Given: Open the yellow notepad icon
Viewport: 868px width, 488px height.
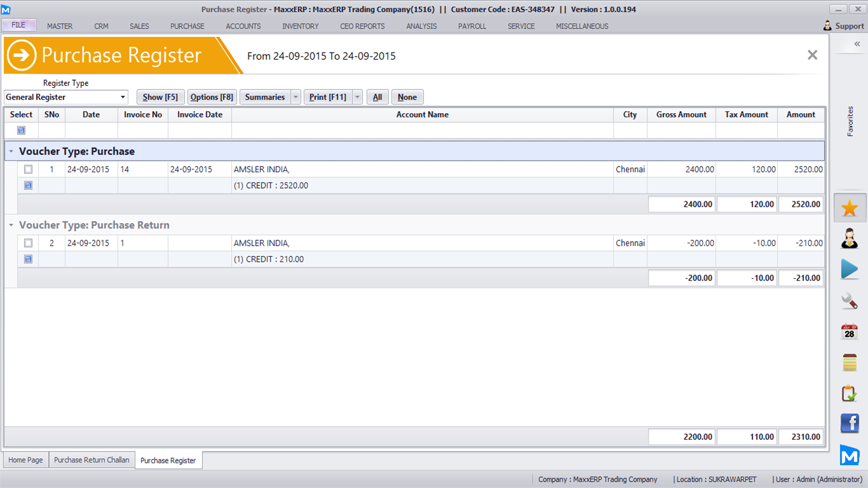Looking at the screenshot, I should (x=850, y=362).
